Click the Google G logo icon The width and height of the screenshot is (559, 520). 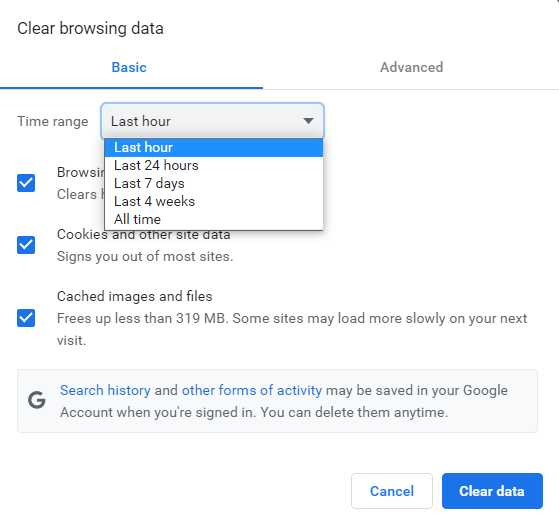pyautogui.click(x=37, y=400)
